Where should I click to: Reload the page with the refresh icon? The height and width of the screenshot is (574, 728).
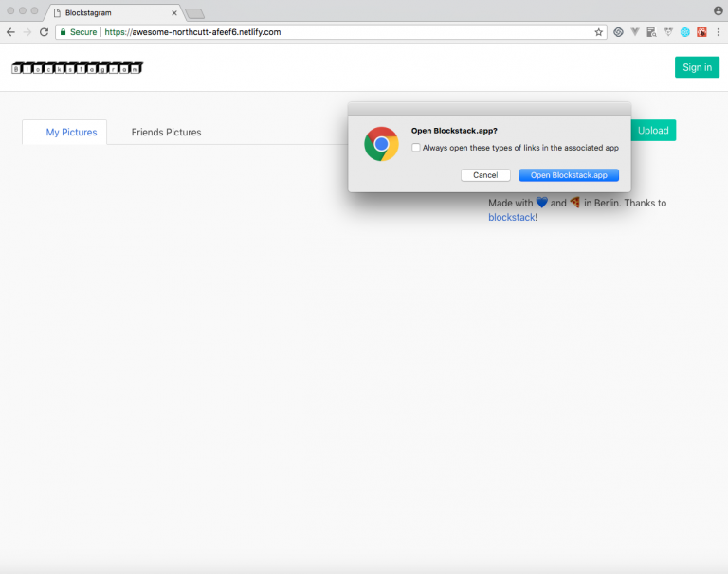coord(44,31)
